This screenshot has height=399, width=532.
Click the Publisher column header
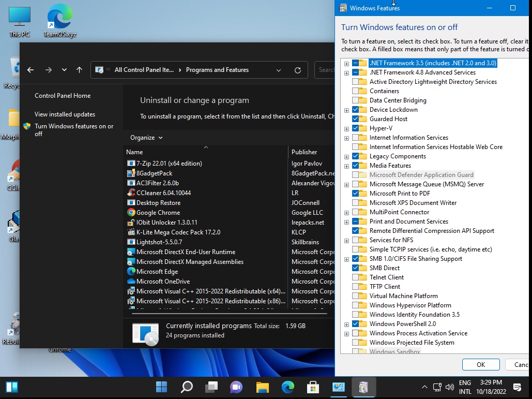click(305, 152)
